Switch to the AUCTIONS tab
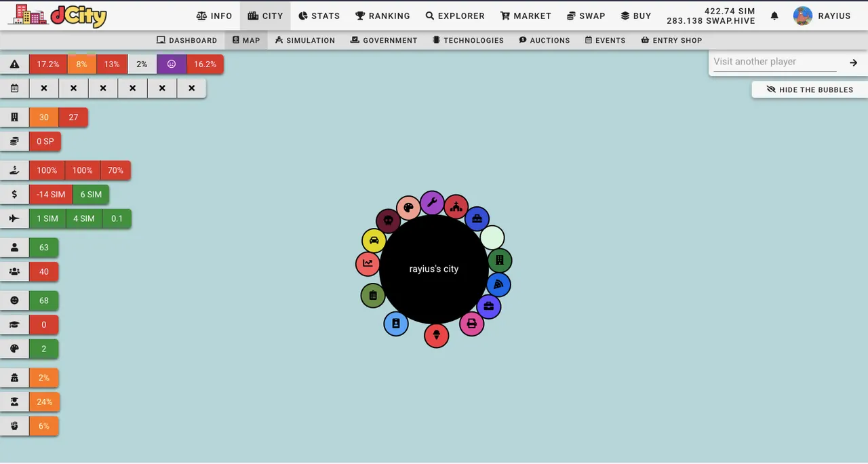The height and width of the screenshot is (464, 868). (545, 40)
